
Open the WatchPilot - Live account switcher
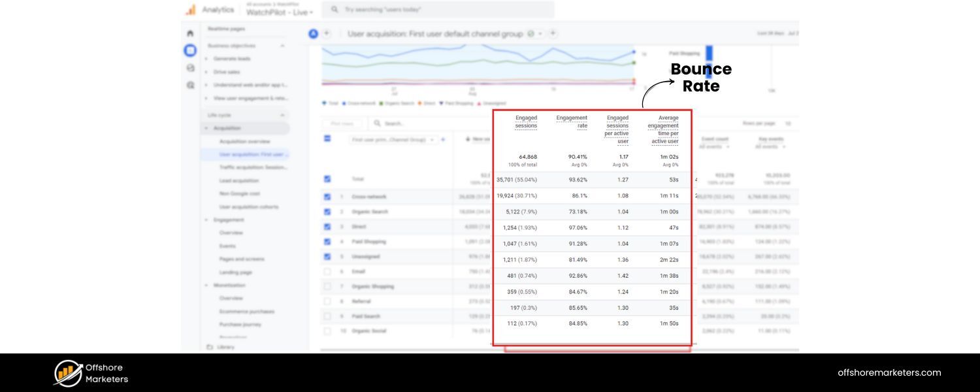[x=279, y=12]
